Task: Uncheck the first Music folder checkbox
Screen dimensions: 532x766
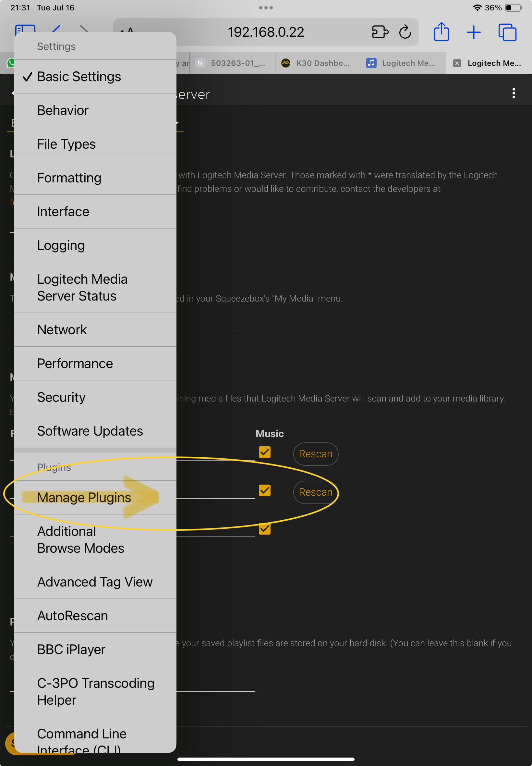Action: 265,452
